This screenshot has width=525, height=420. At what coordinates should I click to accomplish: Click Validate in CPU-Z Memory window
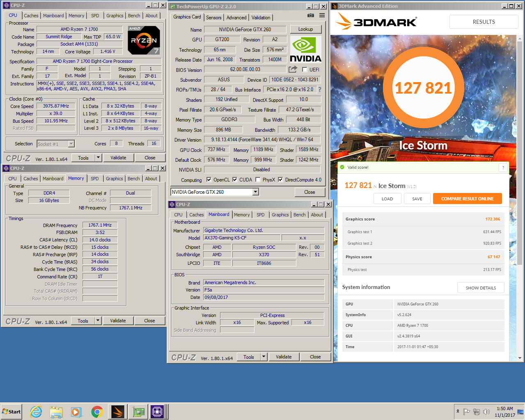[118, 321]
